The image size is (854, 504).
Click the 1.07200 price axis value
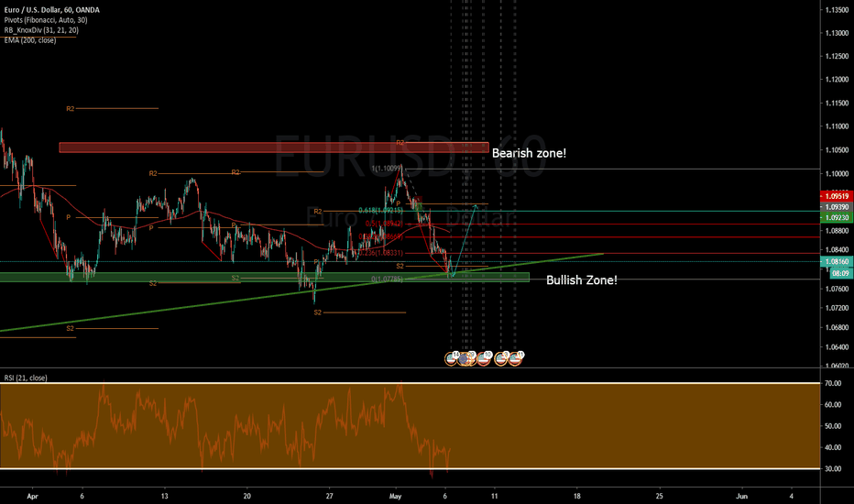[x=838, y=308]
